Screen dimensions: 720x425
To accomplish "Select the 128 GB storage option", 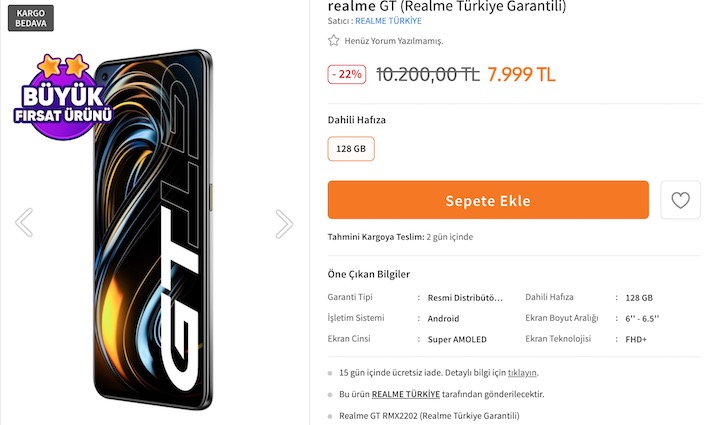I will coord(351,149).
